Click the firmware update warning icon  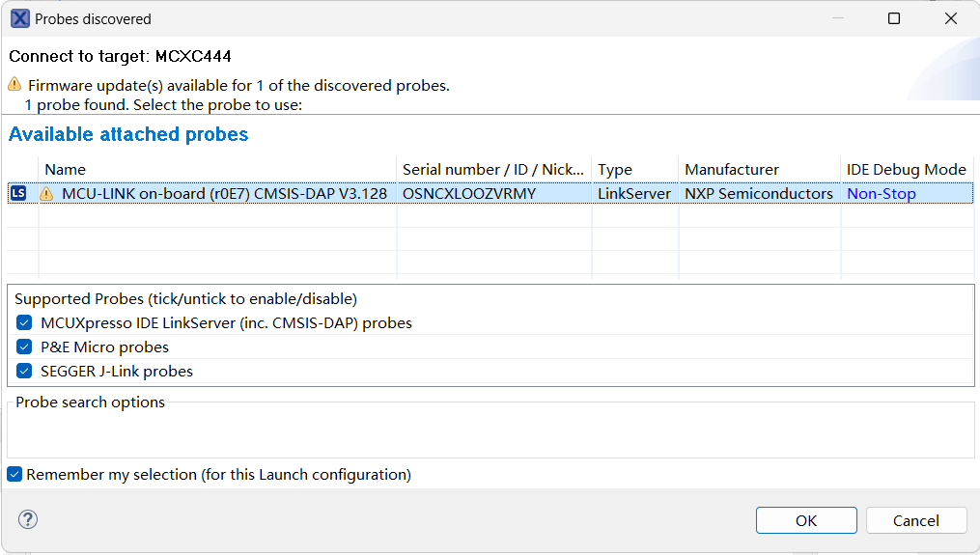(x=14, y=85)
